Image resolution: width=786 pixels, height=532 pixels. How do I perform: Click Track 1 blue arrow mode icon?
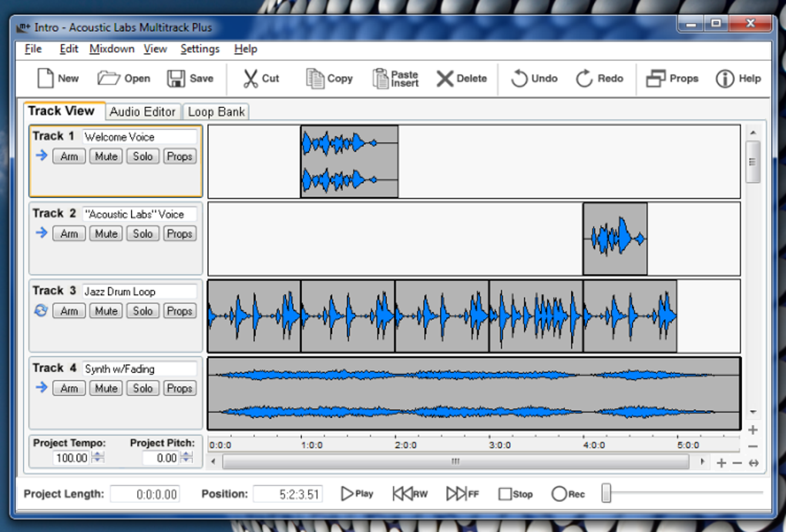pos(42,156)
